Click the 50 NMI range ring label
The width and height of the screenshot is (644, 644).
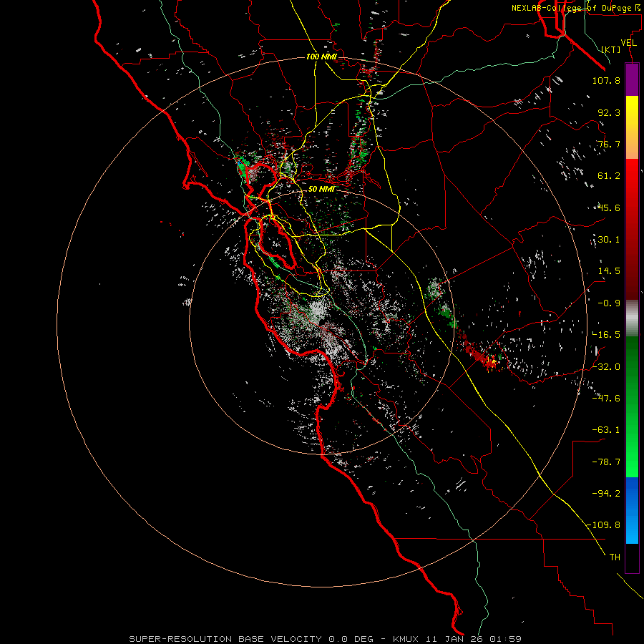(x=321, y=190)
